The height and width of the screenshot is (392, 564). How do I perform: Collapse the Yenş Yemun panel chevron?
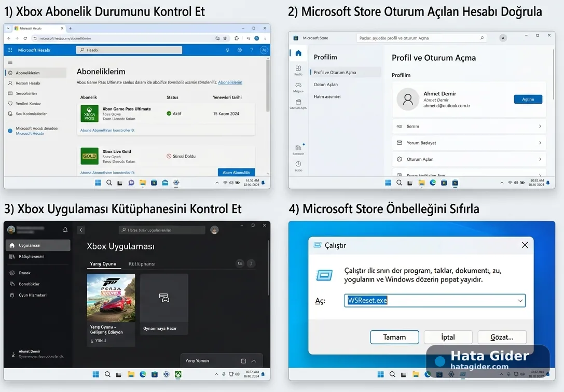[254, 361]
